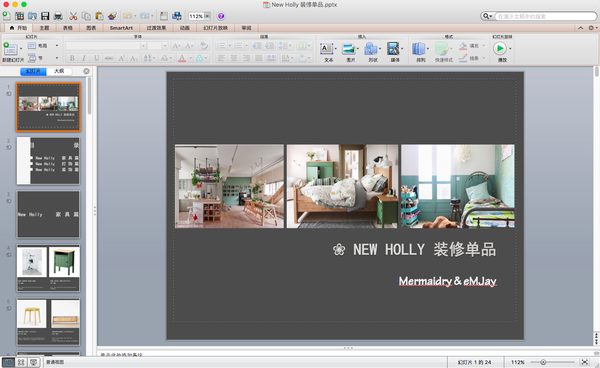Expand the Play slideshow dropdown arrow
This screenshot has height=368, width=600.
pyautogui.click(x=510, y=49)
